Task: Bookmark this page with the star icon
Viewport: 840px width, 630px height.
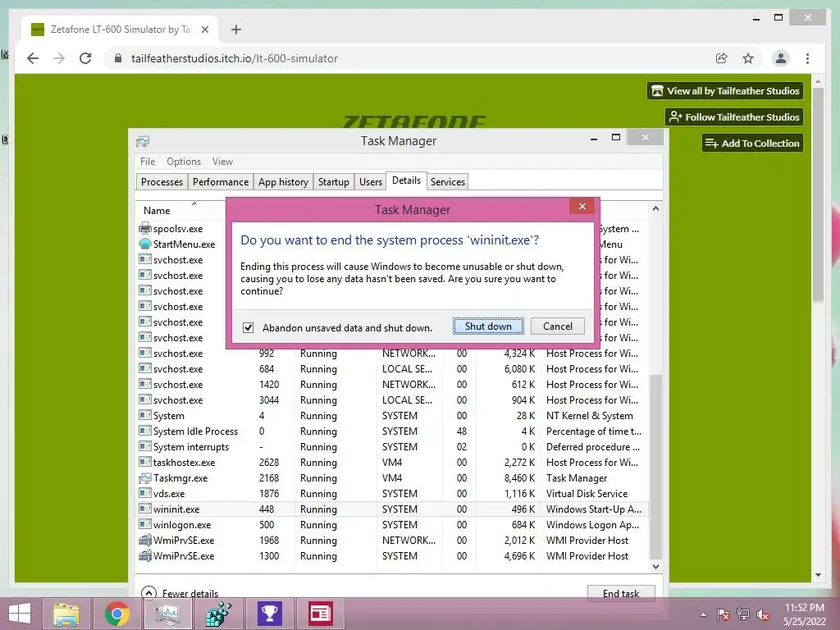Action: pos(748,58)
